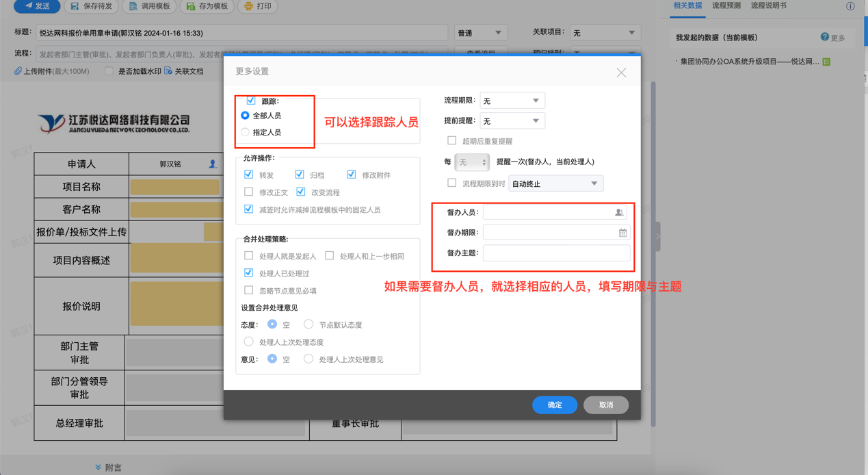
Task: Open the calendar icon beside 督办期限
Action: click(622, 233)
